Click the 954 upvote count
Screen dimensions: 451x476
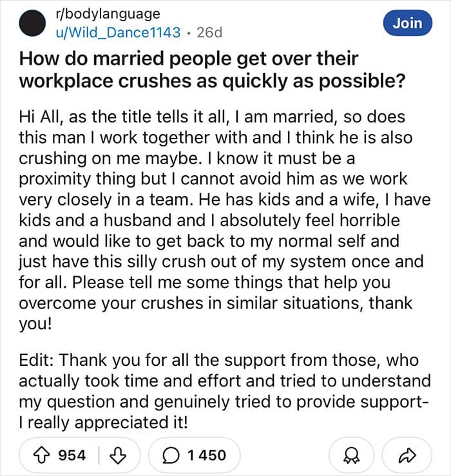[72, 455]
